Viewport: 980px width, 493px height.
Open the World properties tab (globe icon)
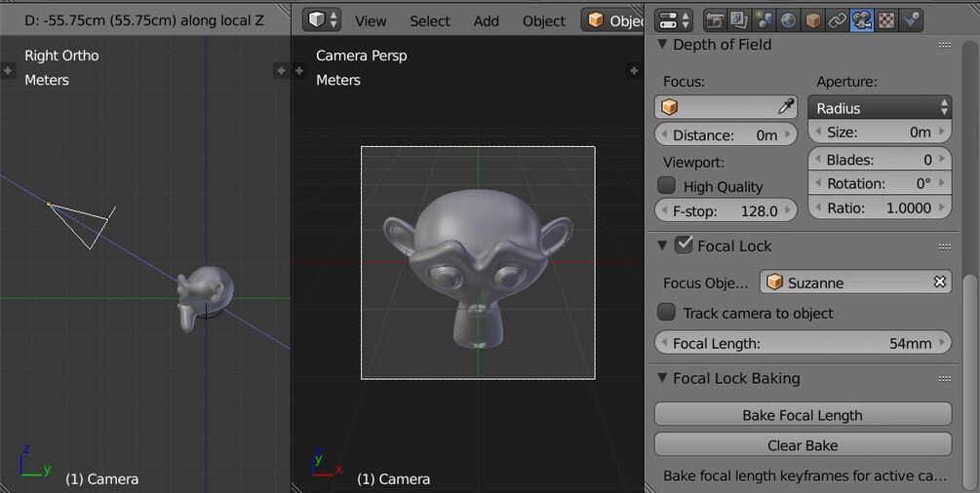tap(788, 20)
